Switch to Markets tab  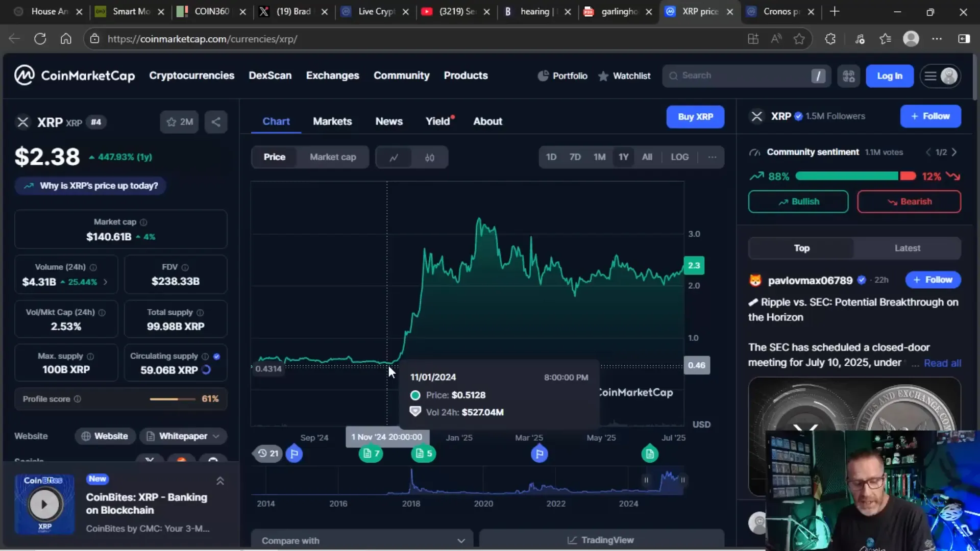[x=332, y=121]
